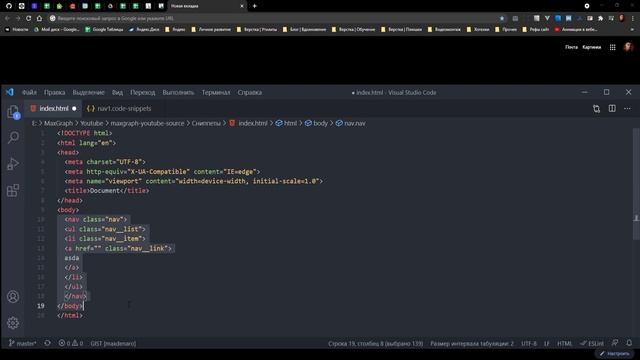The width and height of the screenshot is (640, 360).
Task: Change tab size via Размер интервала табуляции
Action: 472,343
